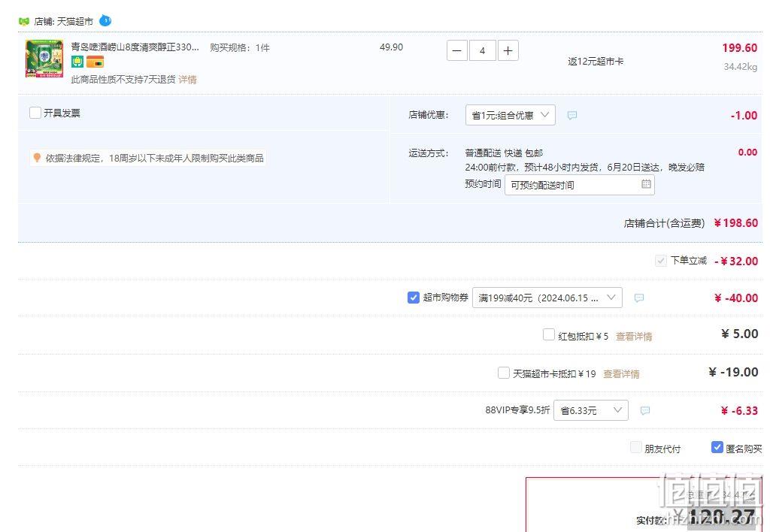The image size is (770, 532).
Task: Tick the 朋友代付 checkbox
Action: (x=636, y=447)
